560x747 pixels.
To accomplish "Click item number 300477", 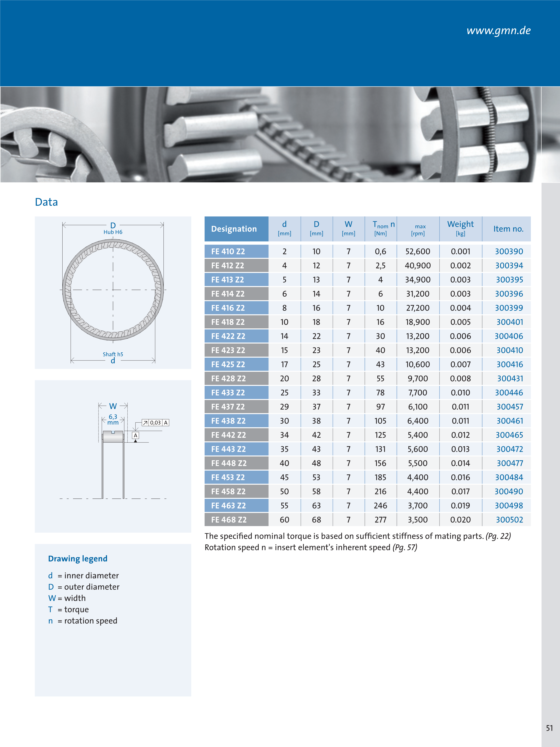I will [x=510, y=463].
